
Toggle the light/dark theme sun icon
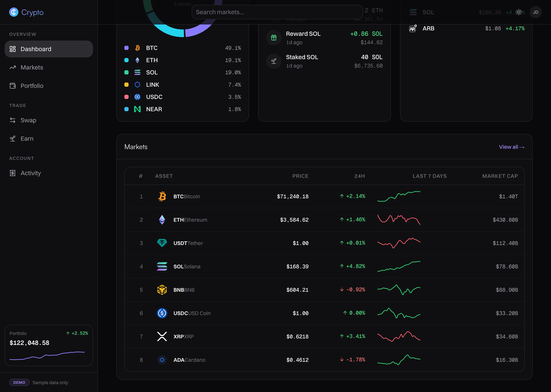pyautogui.click(x=519, y=12)
